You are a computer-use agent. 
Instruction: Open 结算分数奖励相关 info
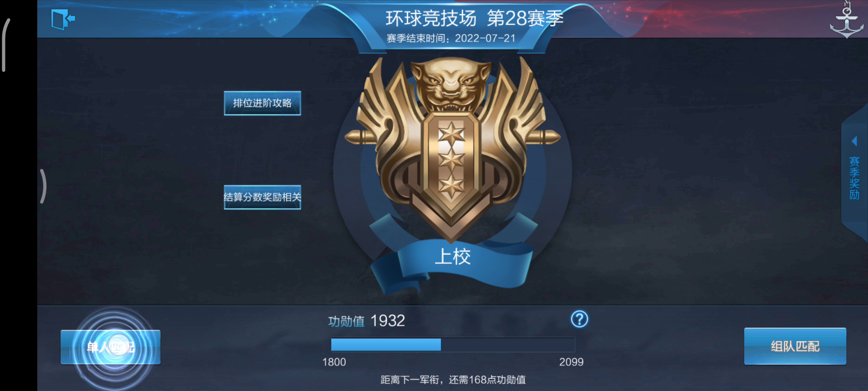[262, 197]
